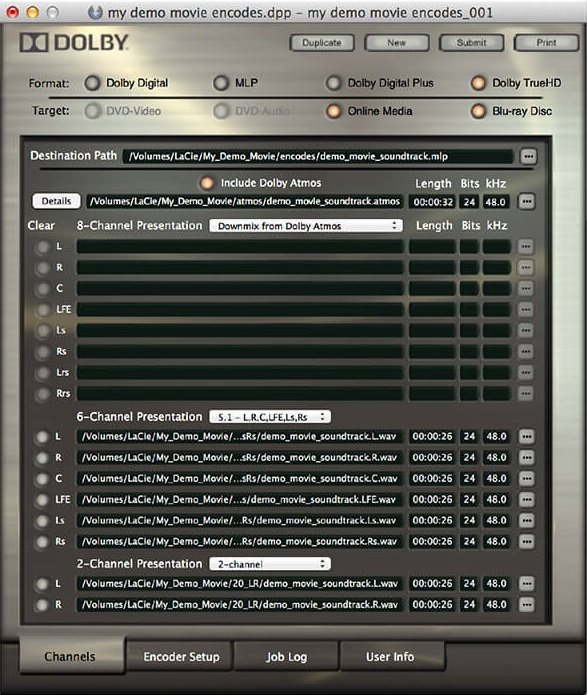Open the Encoder Setup tab
587x695 pixels.
pos(181,656)
